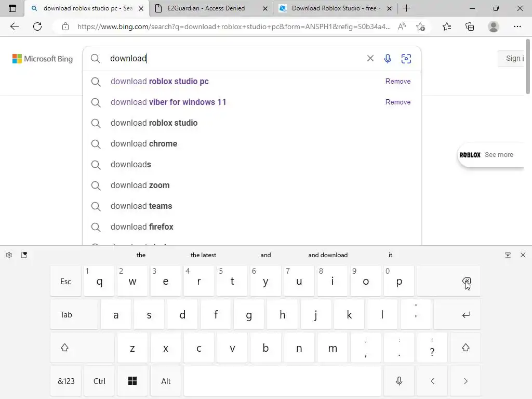Remove download viber suggestion from history
The height and width of the screenshot is (399, 532).
pos(397,102)
